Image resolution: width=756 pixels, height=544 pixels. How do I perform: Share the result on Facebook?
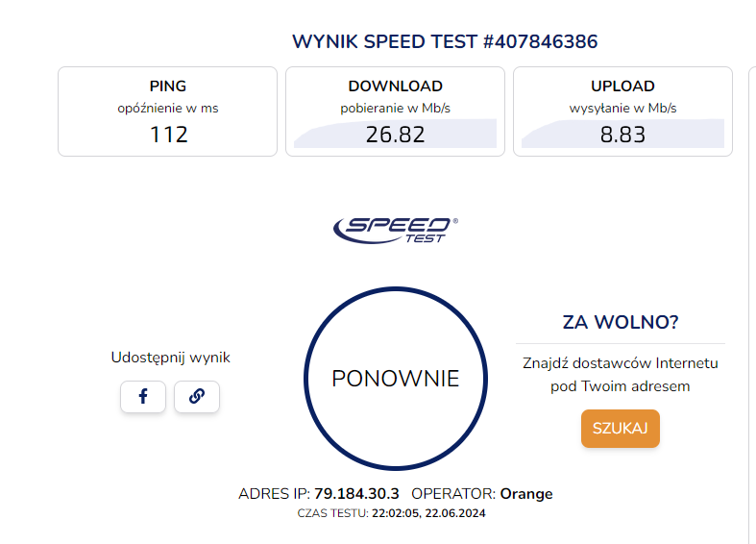pyautogui.click(x=143, y=396)
